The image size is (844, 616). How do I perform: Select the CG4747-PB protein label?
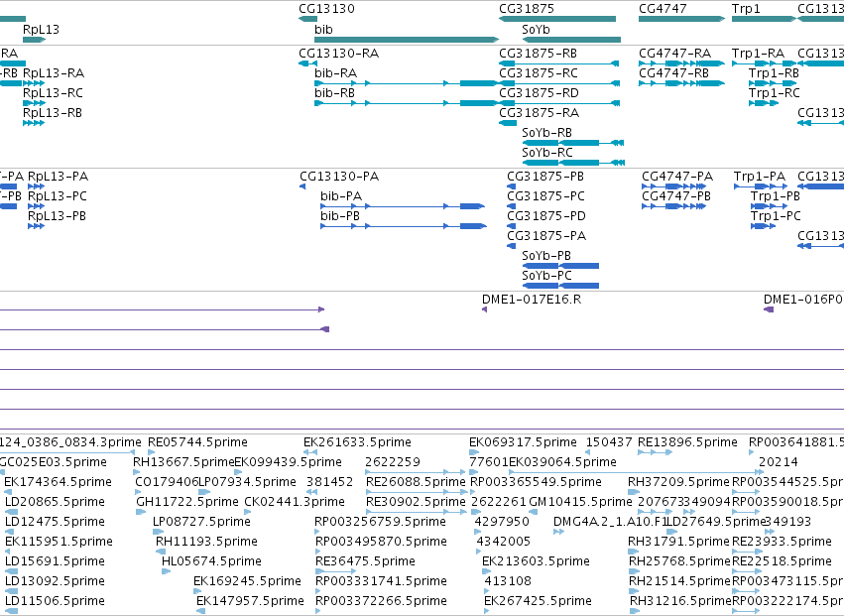pos(676,196)
